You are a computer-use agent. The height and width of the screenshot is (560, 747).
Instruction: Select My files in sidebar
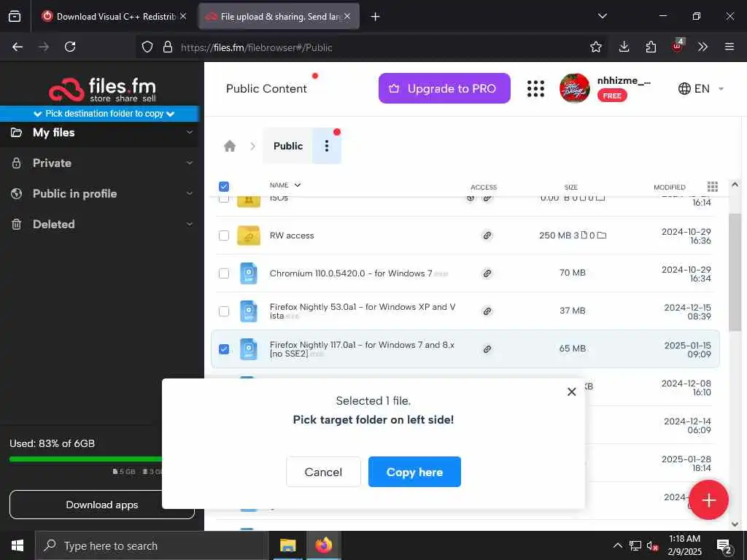[54, 133]
